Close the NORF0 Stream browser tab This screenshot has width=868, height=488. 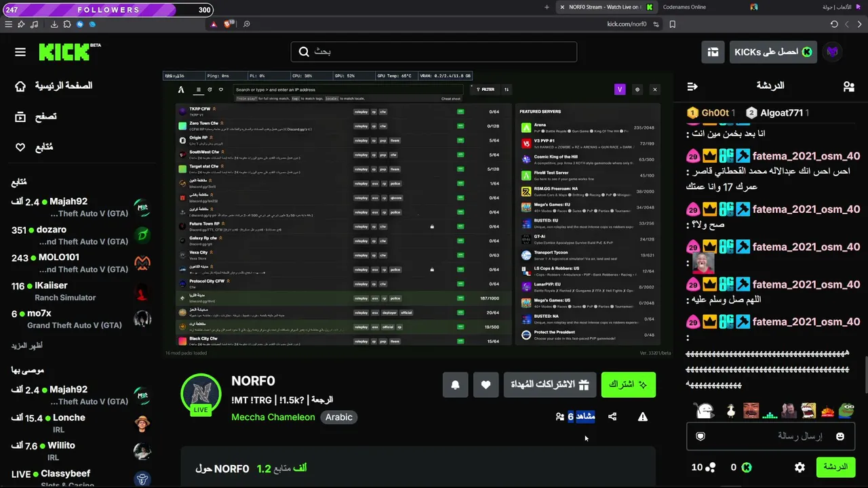562,7
